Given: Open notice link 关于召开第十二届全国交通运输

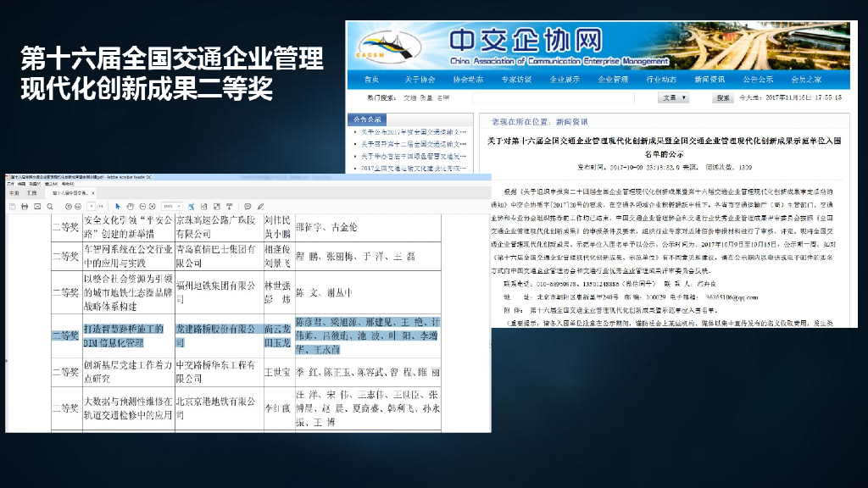Looking at the screenshot, I should coord(413,144).
